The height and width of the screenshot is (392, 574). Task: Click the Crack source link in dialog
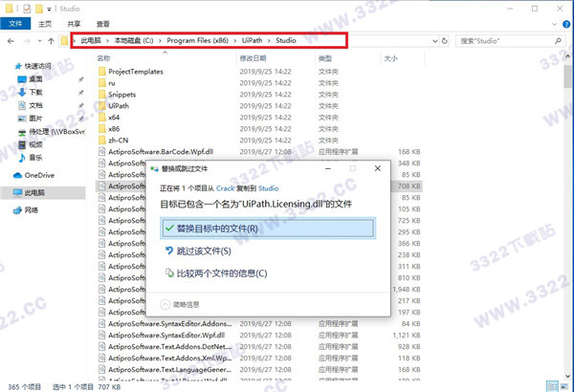click(x=225, y=188)
